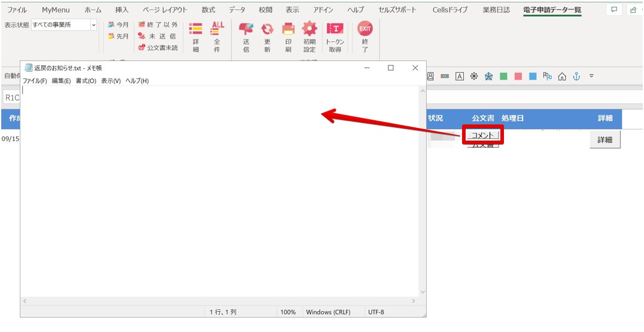Open Excel ファイル tab
This screenshot has height=332, width=644.
point(17,10)
